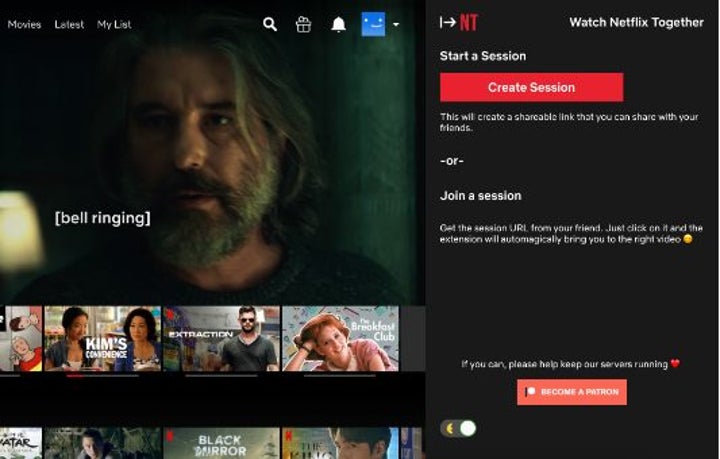Click Extraction watch progress bar
The image size is (720, 459).
coord(221,375)
